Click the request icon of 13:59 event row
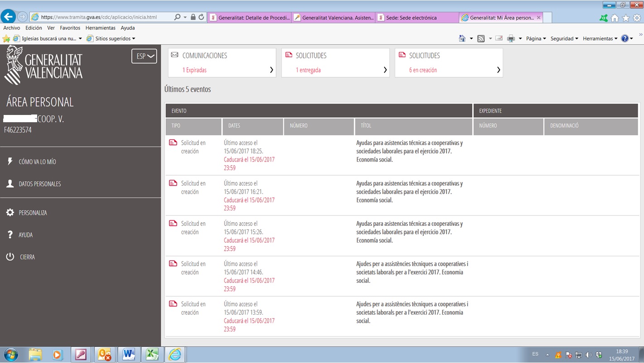Screen dimensions: 644x363 point(173,304)
